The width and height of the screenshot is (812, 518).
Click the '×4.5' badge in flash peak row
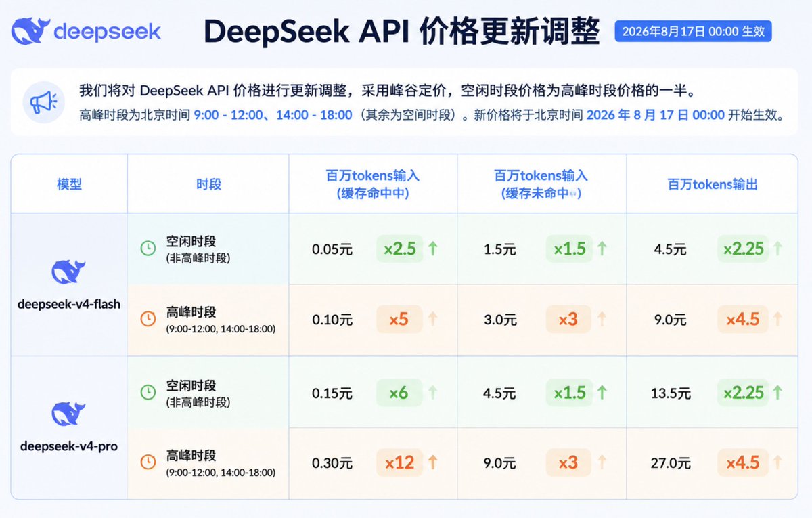[743, 319]
